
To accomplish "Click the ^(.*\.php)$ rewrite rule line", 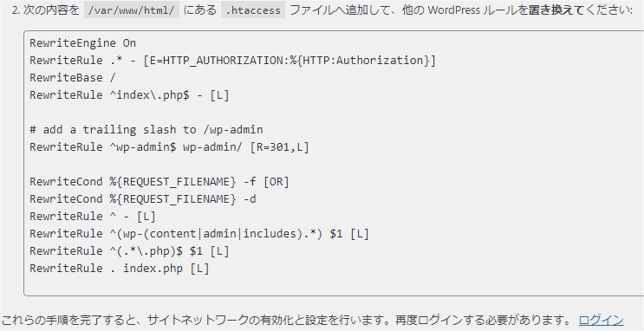I will click(x=129, y=251).
